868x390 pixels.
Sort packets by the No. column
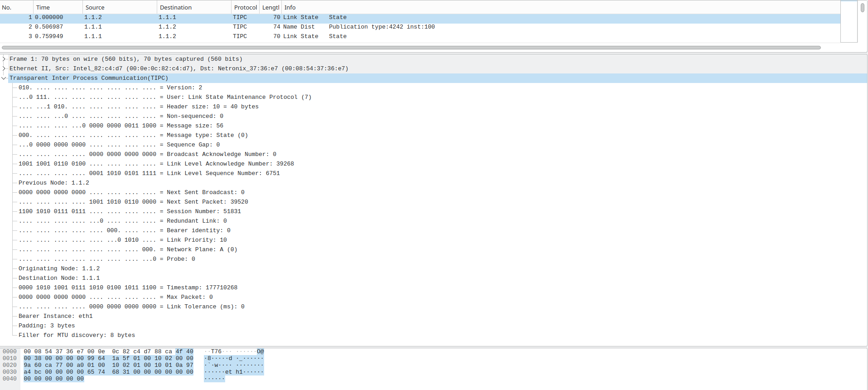(16, 7)
